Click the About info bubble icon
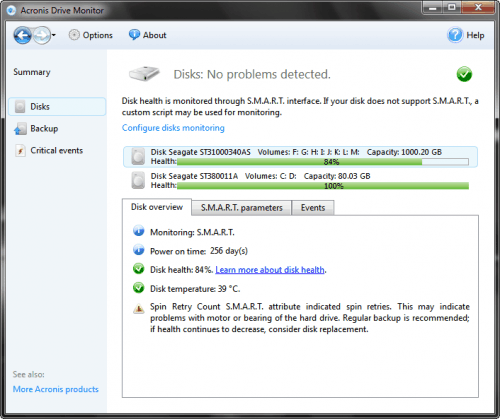500x419 pixels. [134, 35]
